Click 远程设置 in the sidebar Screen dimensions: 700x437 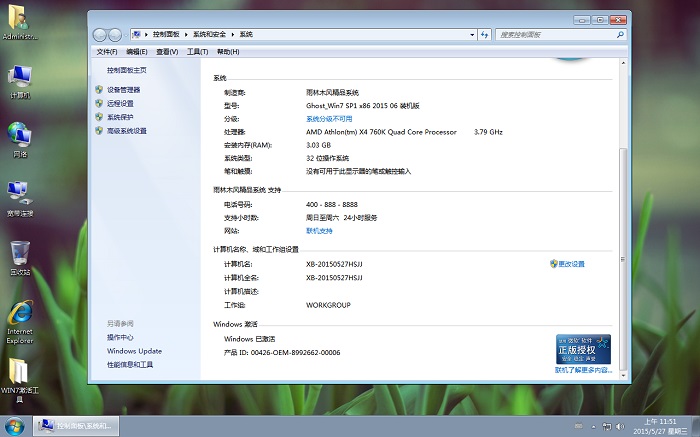pyautogui.click(x=120, y=103)
